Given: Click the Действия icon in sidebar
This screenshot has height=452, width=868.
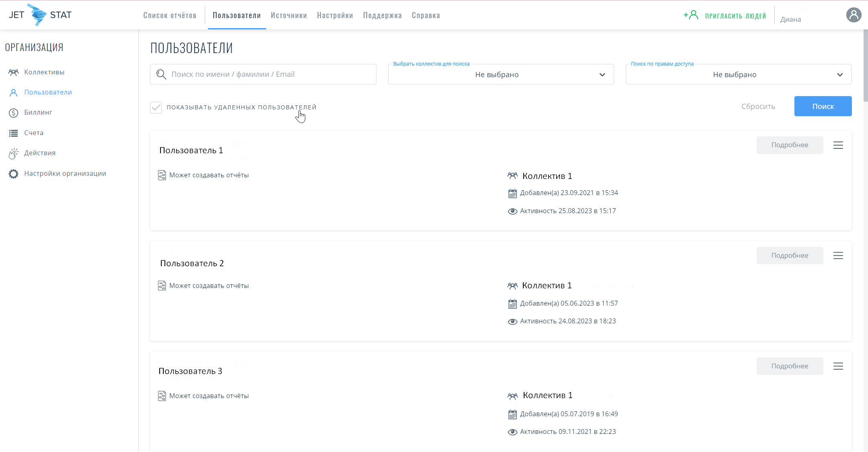Looking at the screenshot, I should coord(13,153).
